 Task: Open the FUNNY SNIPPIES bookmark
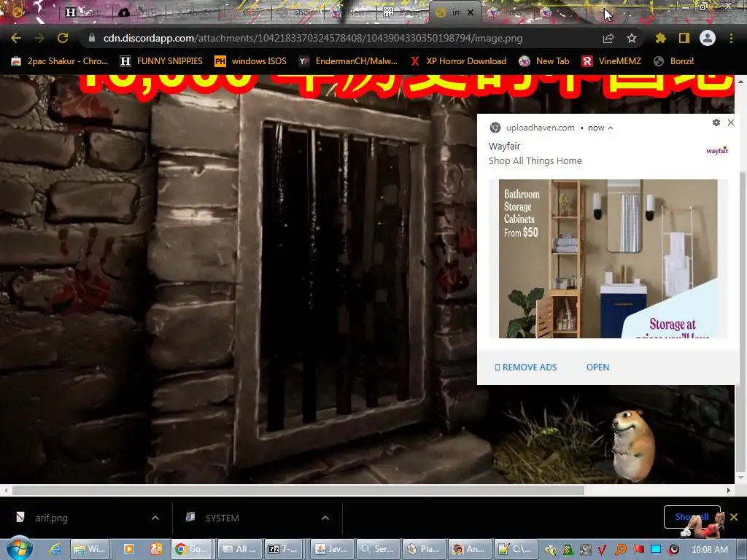(161, 61)
